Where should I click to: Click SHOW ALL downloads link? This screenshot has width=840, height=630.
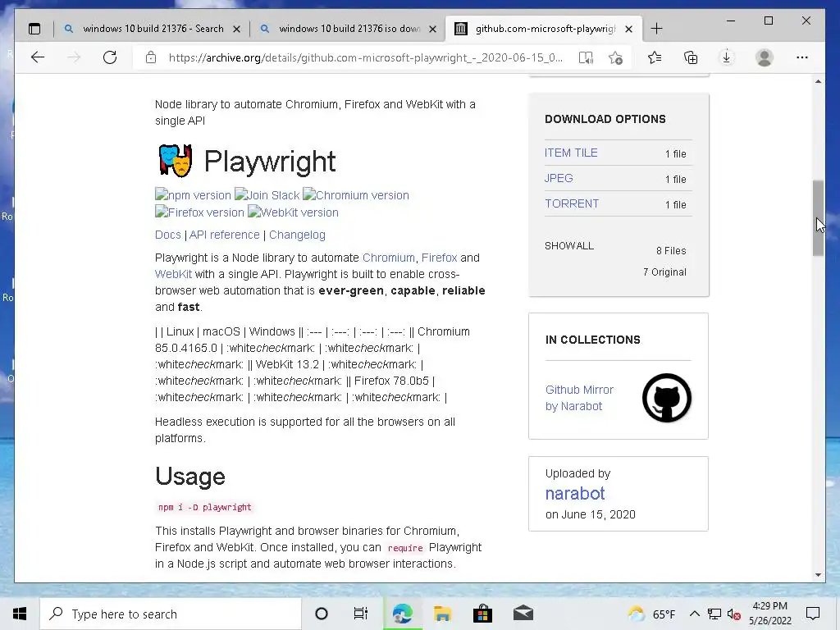pyautogui.click(x=569, y=246)
